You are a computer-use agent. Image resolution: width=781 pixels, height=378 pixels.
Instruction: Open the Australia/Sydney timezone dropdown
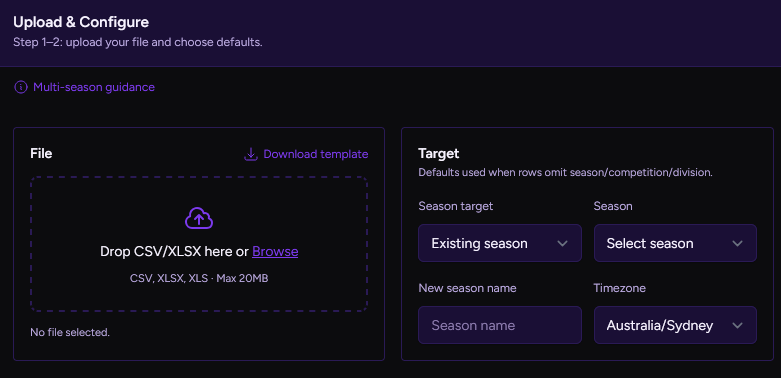(x=675, y=325)
